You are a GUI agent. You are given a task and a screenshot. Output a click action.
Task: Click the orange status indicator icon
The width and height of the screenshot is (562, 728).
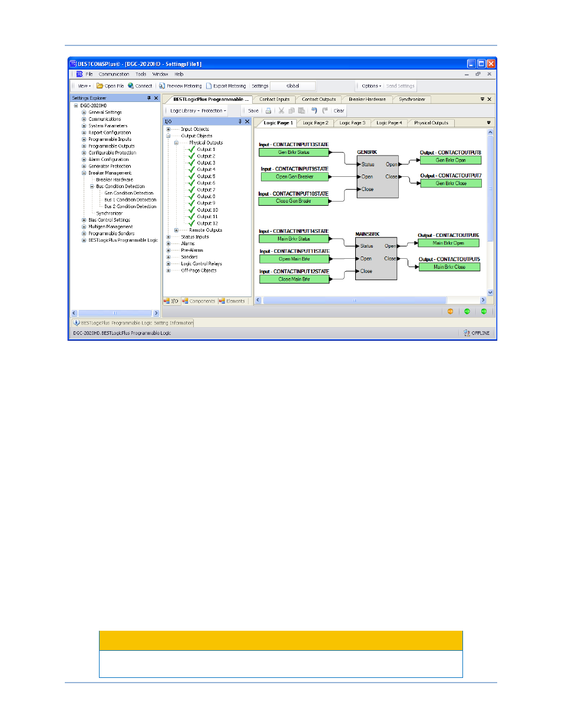pyautogui.click(x=451, y=311)
